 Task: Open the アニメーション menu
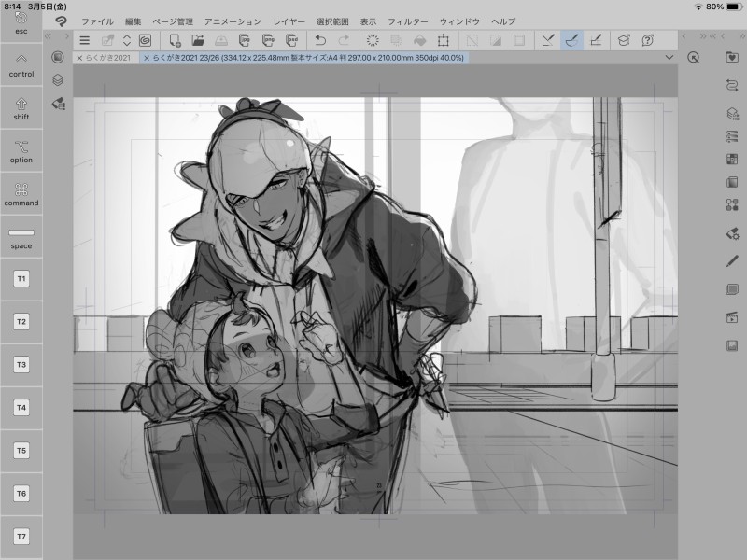click(233, 21)
